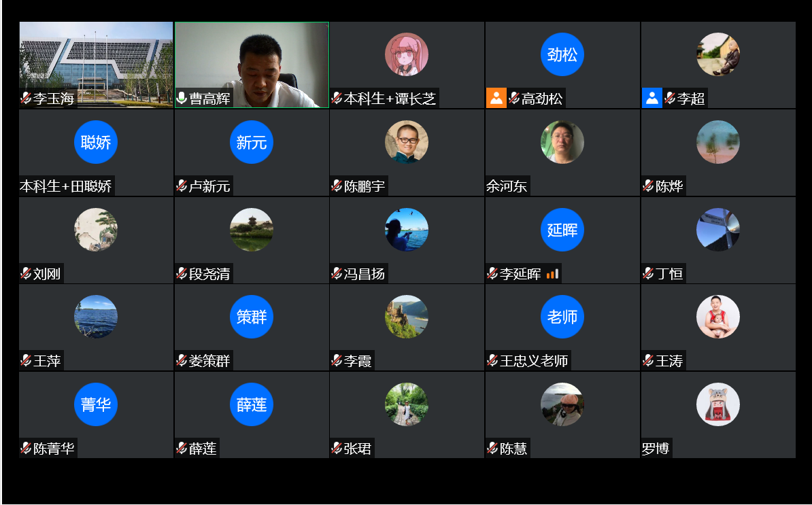Click the muted microphone icon of 李玉海
The image size is (812, 505).
26,99
